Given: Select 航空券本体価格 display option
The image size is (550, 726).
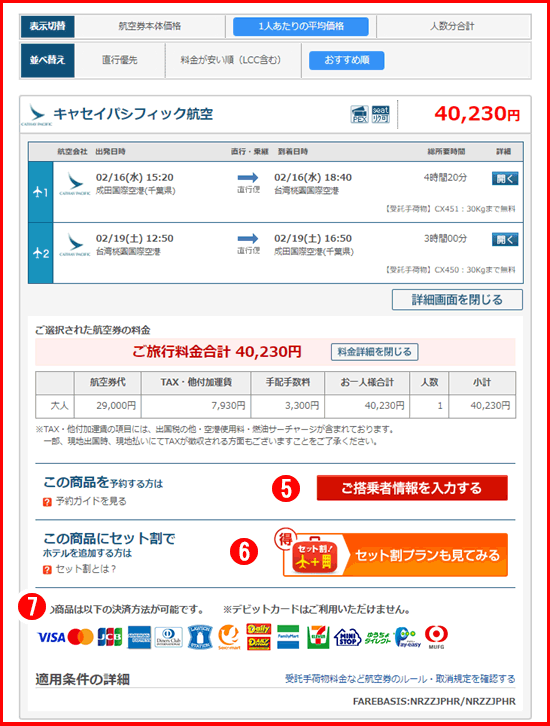Looking at the screenshot, I should pyautogui.click(x=150, y=26).
